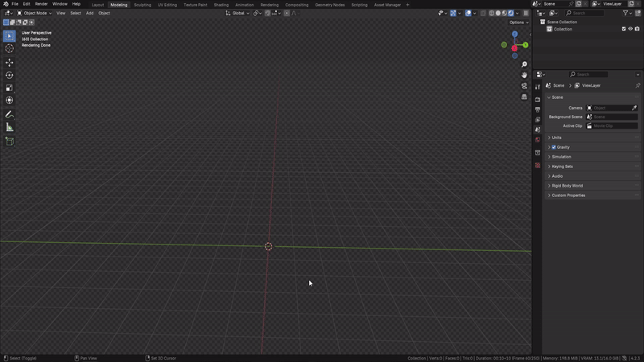This screenshot has width=644, height=362.
Task: Expand the Units panel
Action: click(x=592, y=138)
